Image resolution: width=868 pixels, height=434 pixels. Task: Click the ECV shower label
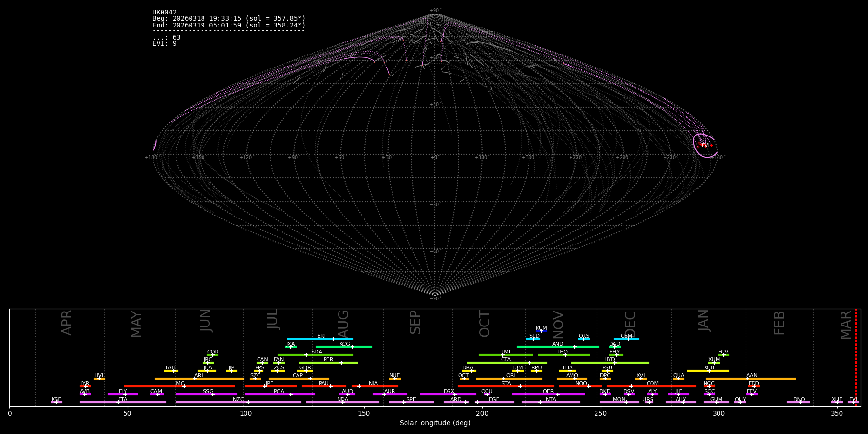723,352
